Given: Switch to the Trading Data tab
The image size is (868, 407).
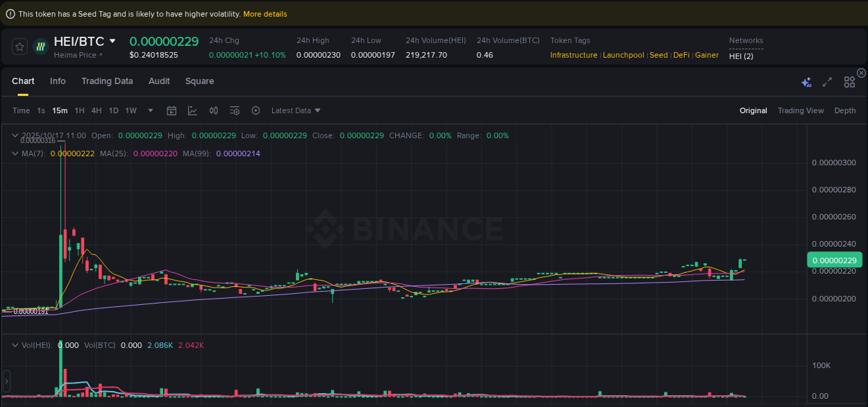Looking at the screenshot, I should 107,81.
